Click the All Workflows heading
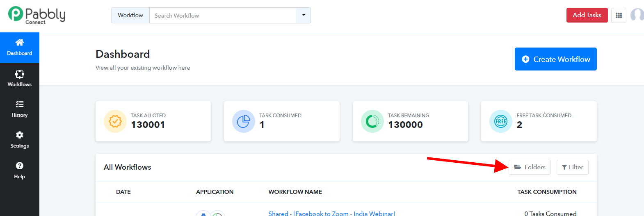The width and height of the screenshot is (644, 216). tap(128, 167)
